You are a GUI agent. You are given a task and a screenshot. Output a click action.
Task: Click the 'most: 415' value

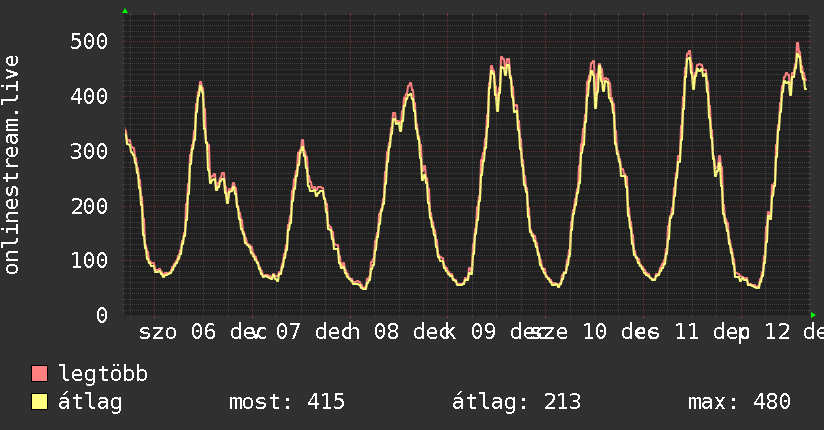tap(287, 402)
